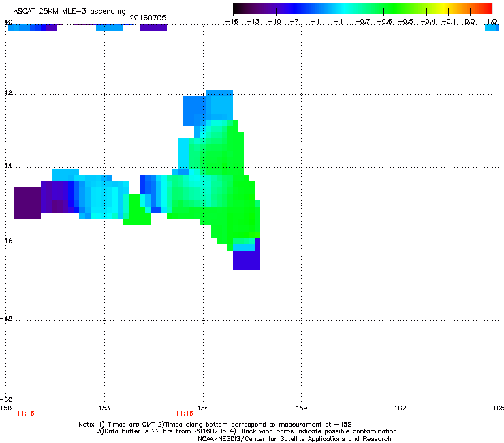This screenshot has height=443, width=504.
Task: Click the -16 color scale label
Action: pos(232,22)
